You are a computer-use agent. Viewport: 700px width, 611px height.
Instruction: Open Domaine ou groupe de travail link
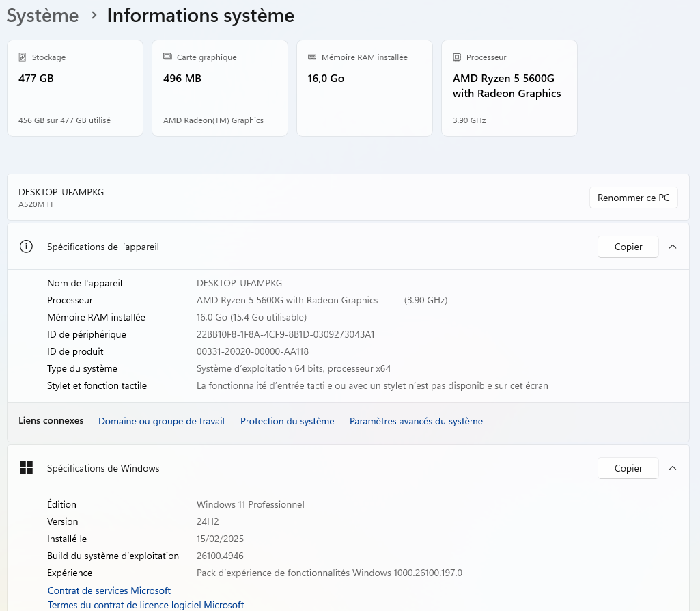click(x=161, y=421)
